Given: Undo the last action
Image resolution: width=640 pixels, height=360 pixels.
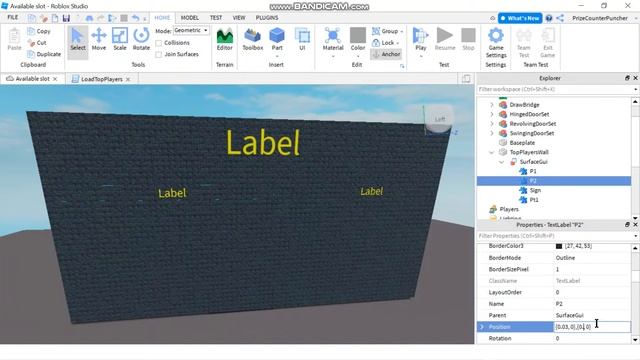Looking at the screenshot, I should 136,18.
